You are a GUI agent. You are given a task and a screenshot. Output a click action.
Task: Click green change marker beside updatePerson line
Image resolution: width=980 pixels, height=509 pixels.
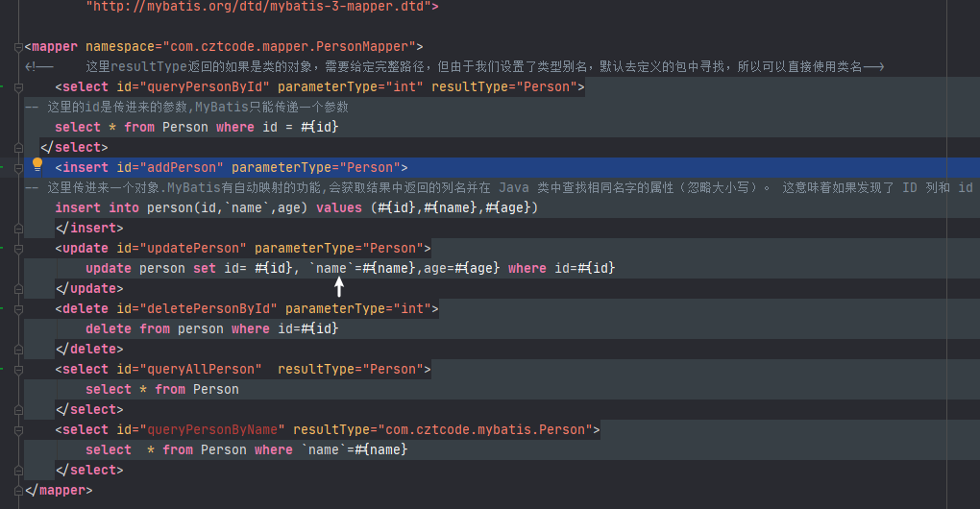3,249
